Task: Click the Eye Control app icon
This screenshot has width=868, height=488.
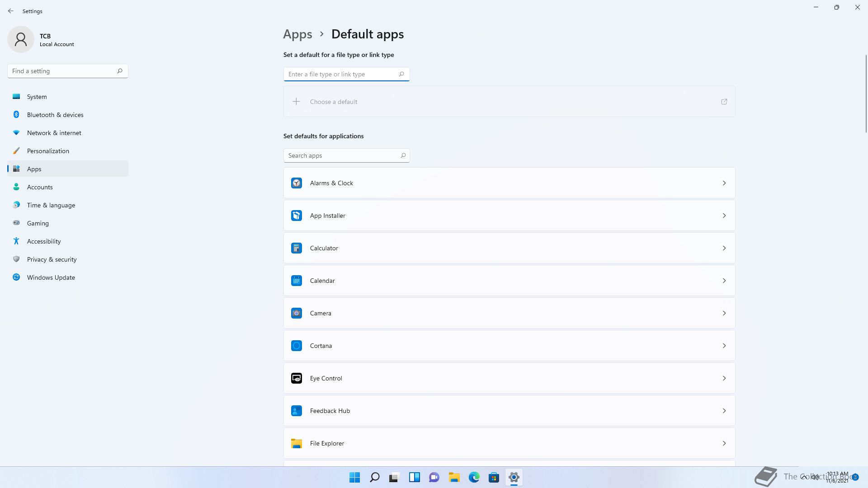Action: pyautogui.click(x=297, y=378)
